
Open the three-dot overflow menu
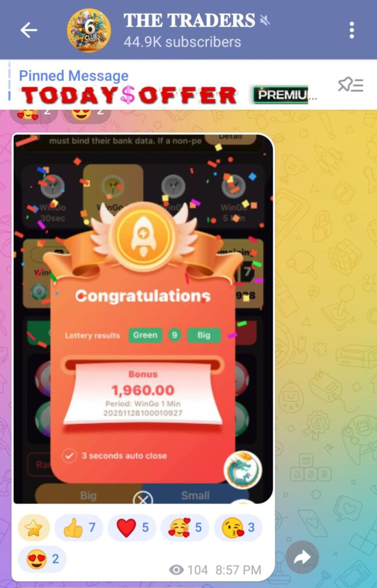pyautogui.click(x=352, y=30)
